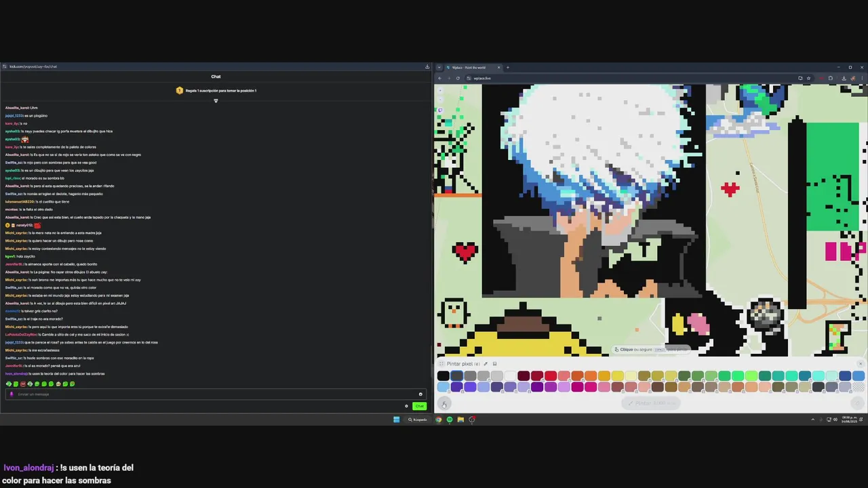This screenshot has height=488, width=868.
Task: Click the taskbar Búsqueda search box
Action: (418, 420)
